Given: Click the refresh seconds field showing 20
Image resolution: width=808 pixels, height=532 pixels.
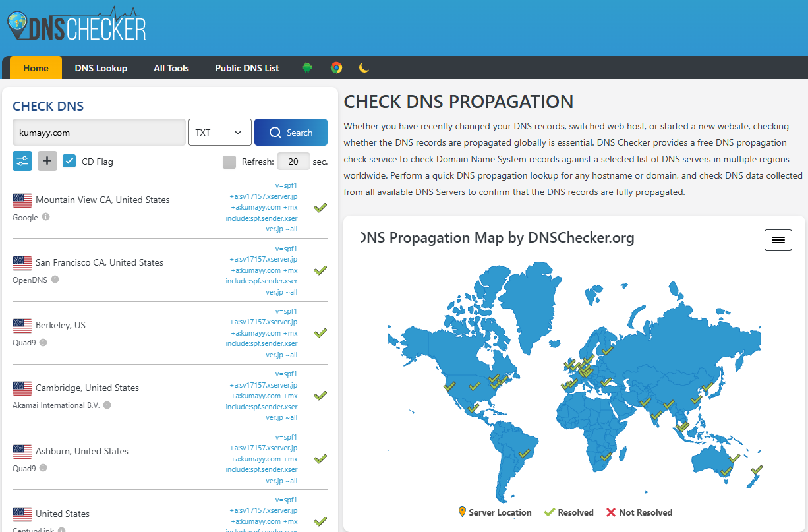Looking at the screenshot, I should [294, 162].
